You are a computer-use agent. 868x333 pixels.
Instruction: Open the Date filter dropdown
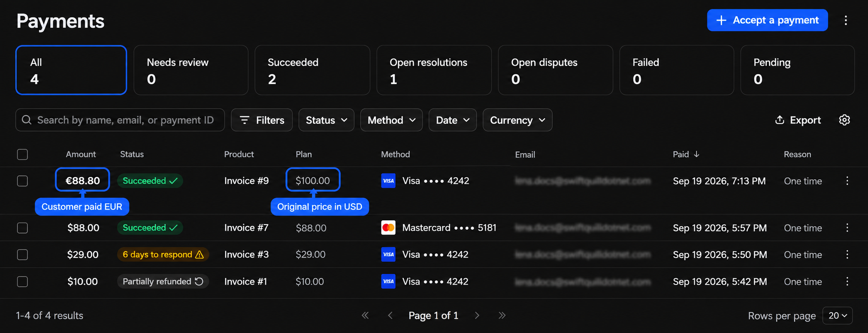[453, 120]
